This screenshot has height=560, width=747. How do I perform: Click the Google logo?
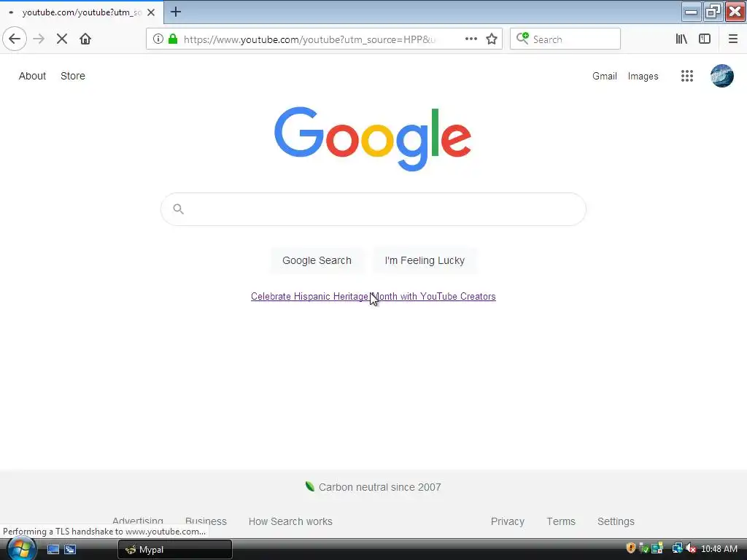point(373,138)
